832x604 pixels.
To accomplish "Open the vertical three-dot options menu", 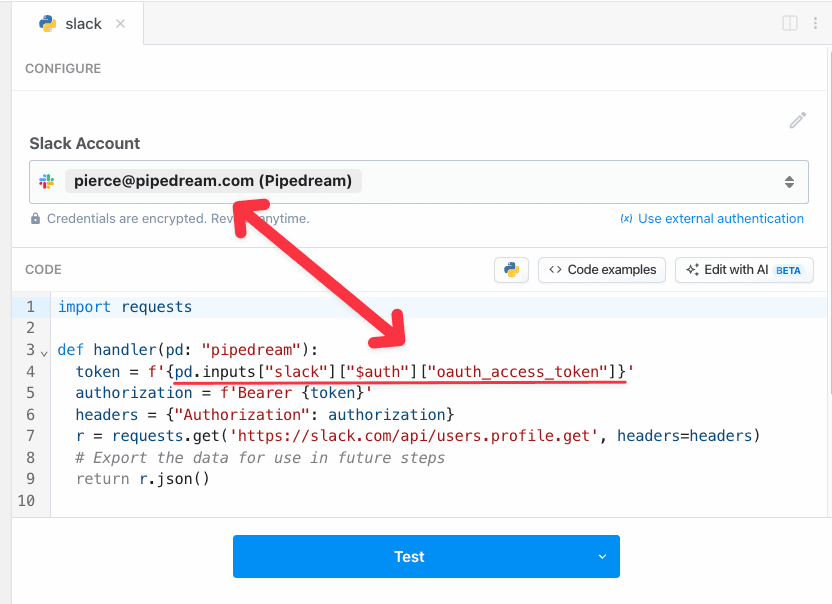I will pos(815,23).
